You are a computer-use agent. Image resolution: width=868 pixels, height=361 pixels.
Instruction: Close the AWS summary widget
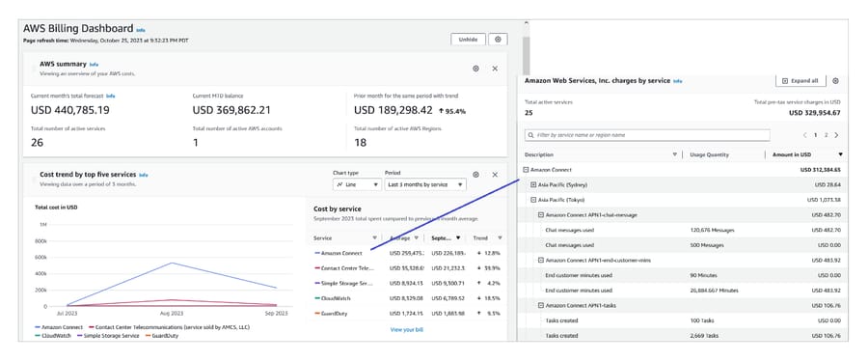(x=495, y=69)
